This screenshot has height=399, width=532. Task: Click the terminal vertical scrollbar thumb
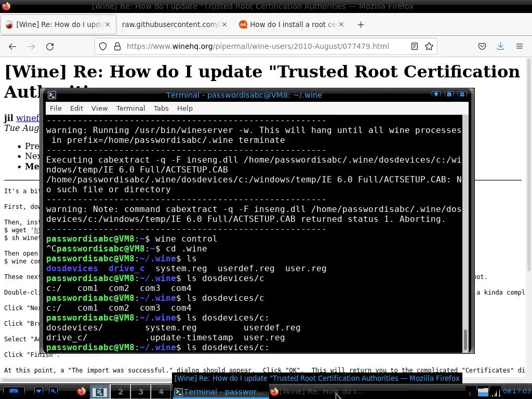pyautogui.click(x=465, y=339)
